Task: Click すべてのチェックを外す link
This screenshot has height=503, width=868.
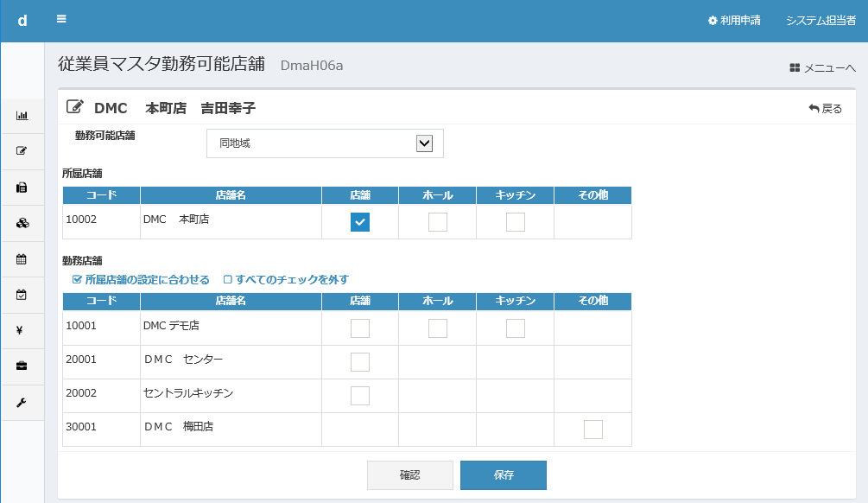Action: (x=286, y=280)
